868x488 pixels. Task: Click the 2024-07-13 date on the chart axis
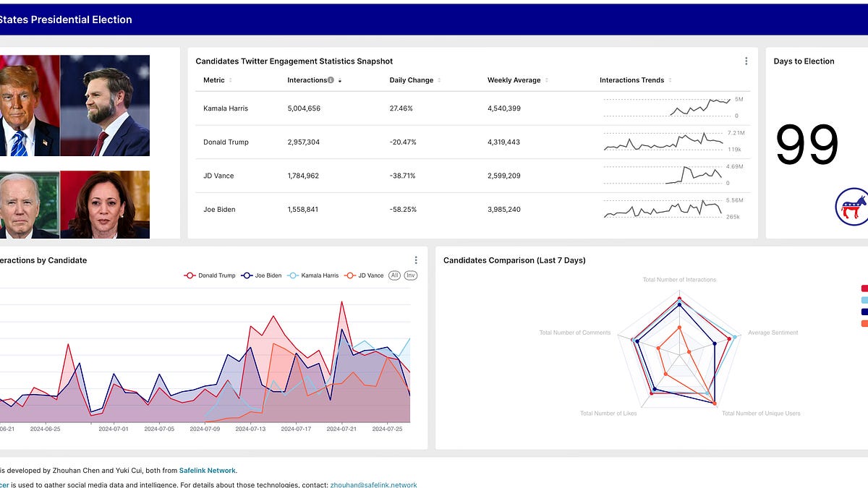[x=250, y=429]
